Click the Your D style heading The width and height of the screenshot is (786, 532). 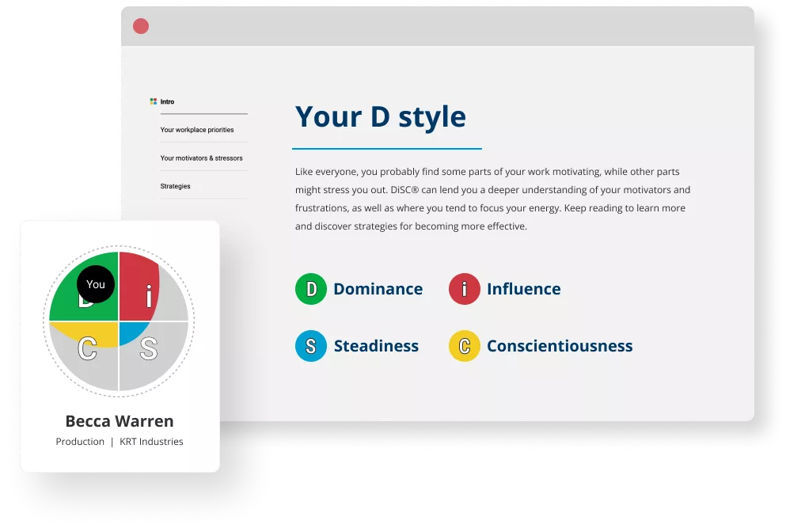380,116
